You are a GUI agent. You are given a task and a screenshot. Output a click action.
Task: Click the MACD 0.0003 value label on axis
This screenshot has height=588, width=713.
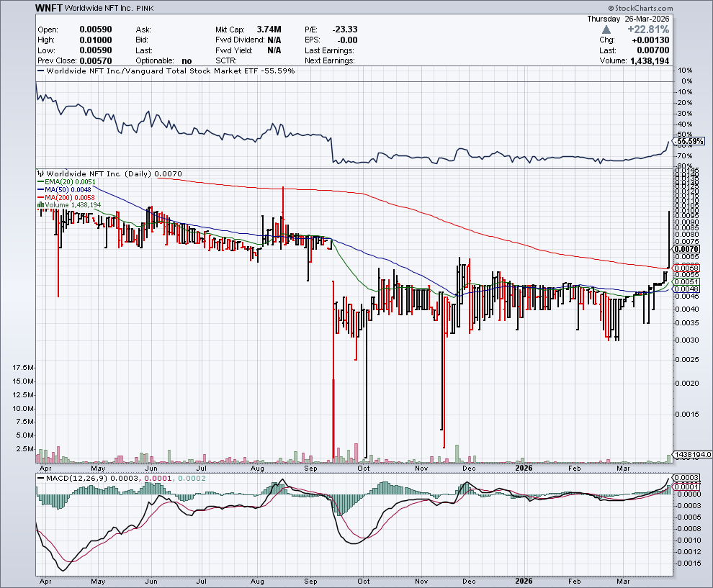pos(686,478)
